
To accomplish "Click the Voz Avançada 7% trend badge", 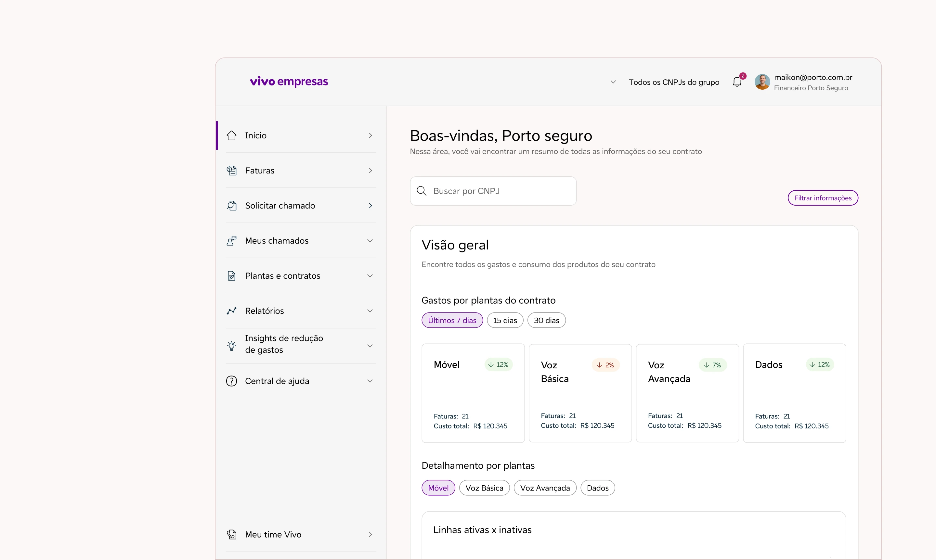I will (x=713, y=365).
